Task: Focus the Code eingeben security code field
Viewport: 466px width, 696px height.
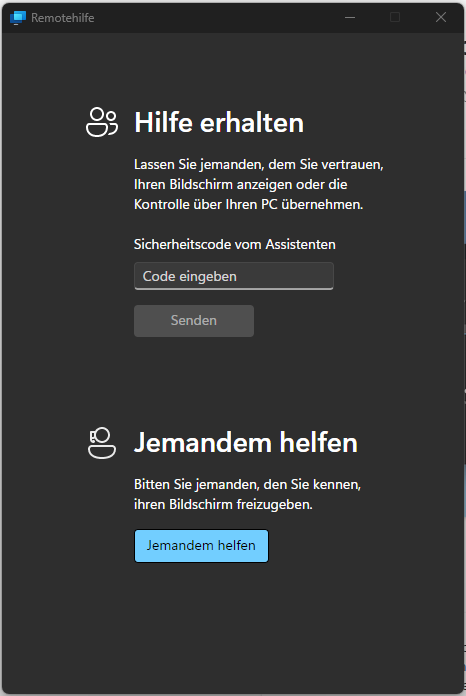Action: point(234,276)
